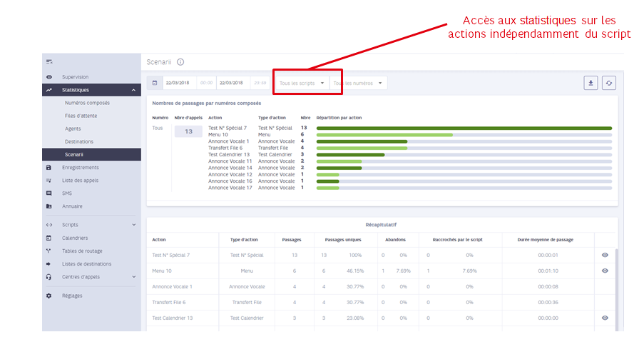Screen dimensions: 644x342
Task: Open Réglages gear icon in the sidebar
Action: click(x=49, y=296)
